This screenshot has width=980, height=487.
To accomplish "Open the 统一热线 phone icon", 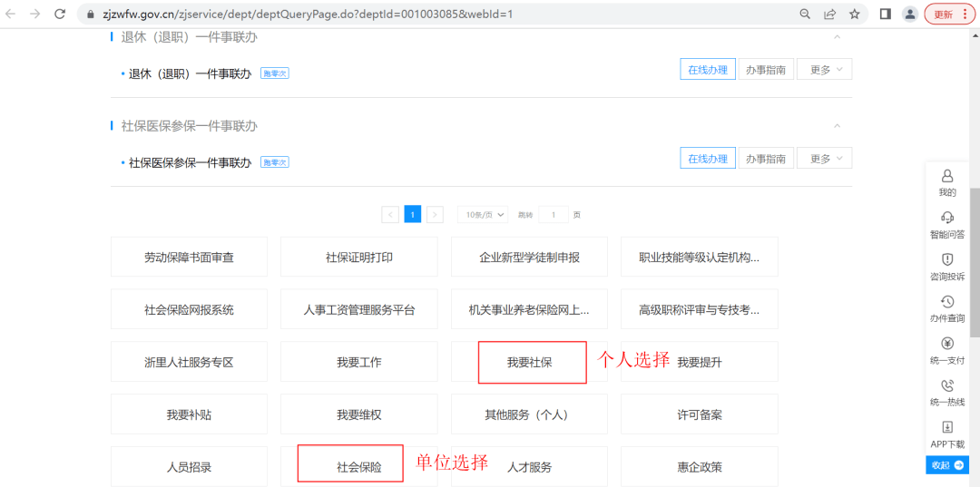I will [947, 385].
